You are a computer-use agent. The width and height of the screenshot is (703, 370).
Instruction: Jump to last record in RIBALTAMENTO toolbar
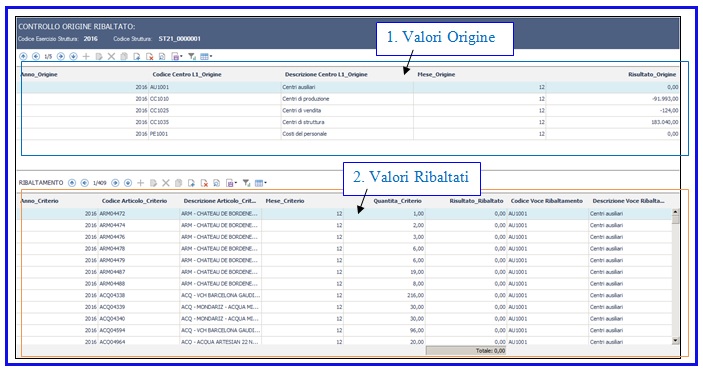point(128,183)
